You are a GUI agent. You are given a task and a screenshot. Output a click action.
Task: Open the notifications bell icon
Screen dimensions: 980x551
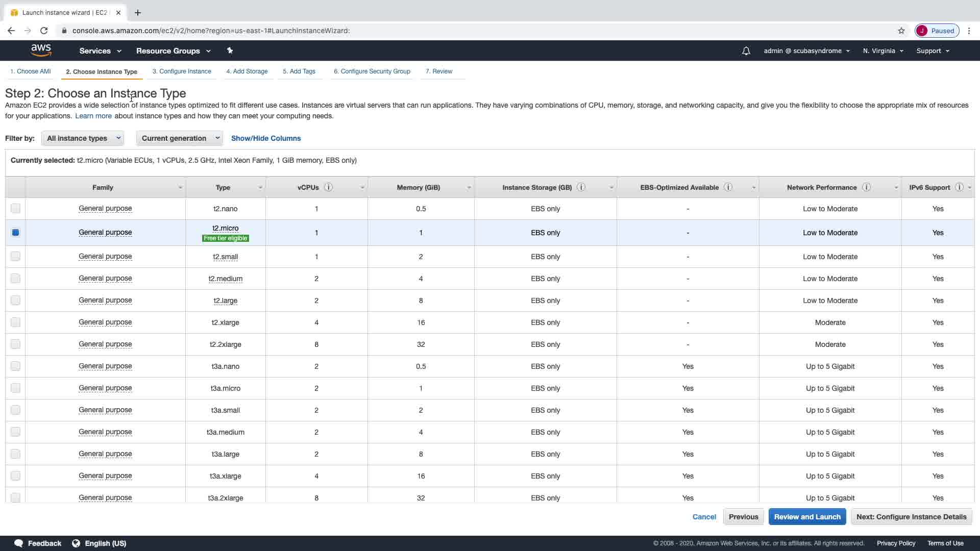[746, 51]
